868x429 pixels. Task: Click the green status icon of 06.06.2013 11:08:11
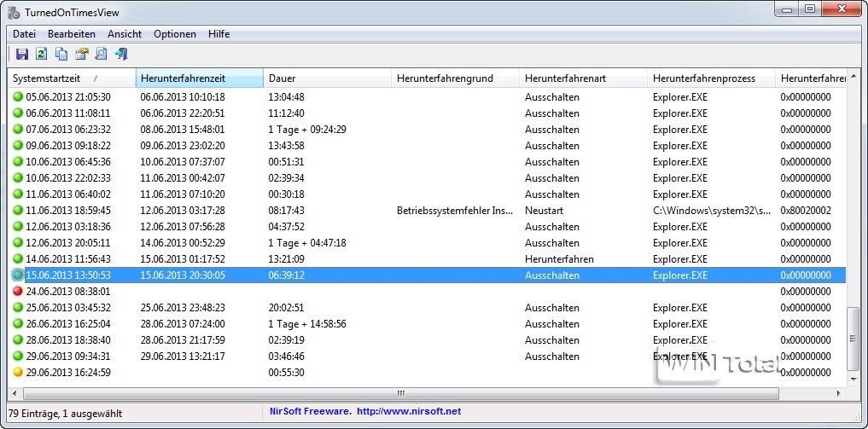[18, 113]
